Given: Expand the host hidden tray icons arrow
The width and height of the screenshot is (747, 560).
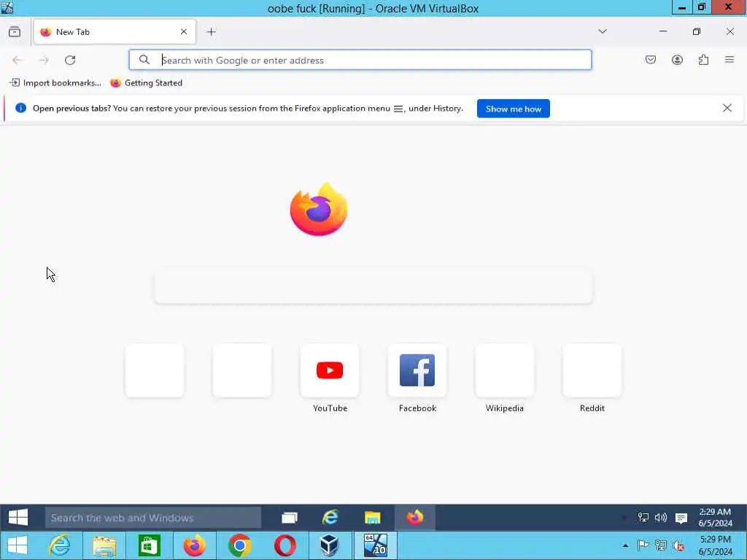Looking at the screenshot, I should pyautogui.click(x=625, y=545).
